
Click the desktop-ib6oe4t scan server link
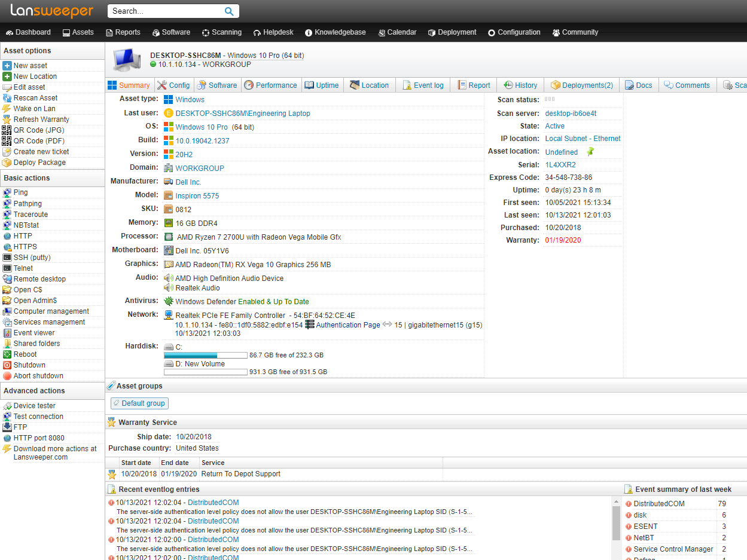pos(571,114)
